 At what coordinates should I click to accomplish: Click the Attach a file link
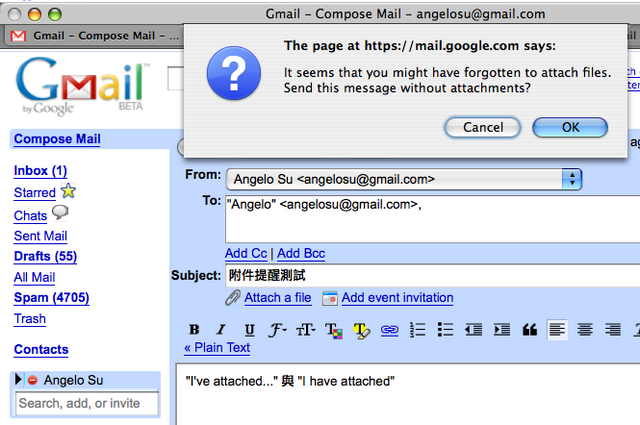[278, 298]
